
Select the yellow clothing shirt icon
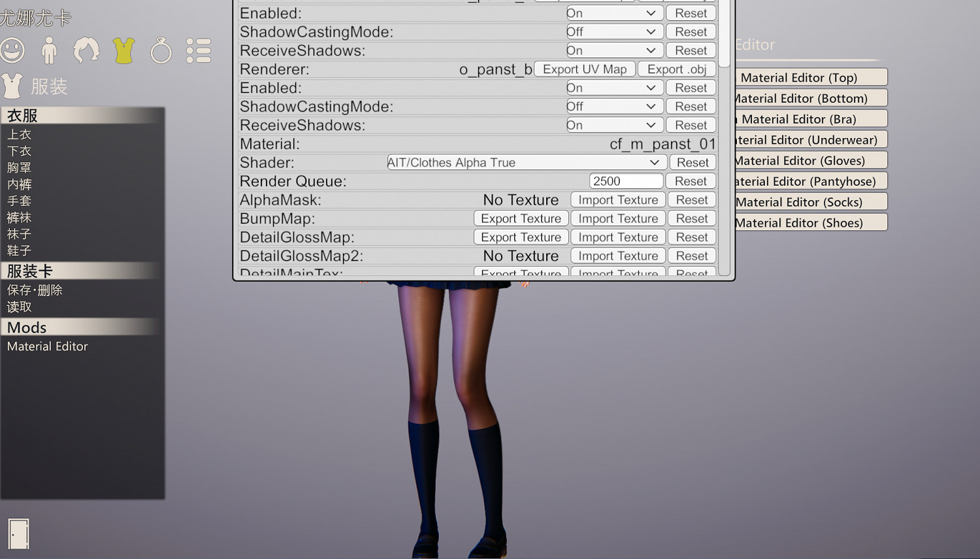tap(123, 50)
